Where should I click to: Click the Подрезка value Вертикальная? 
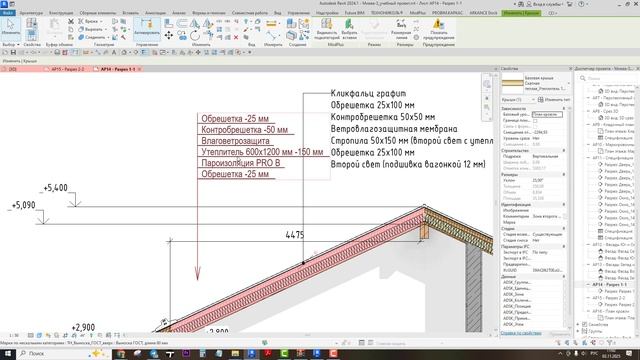(x=547, y=157)
